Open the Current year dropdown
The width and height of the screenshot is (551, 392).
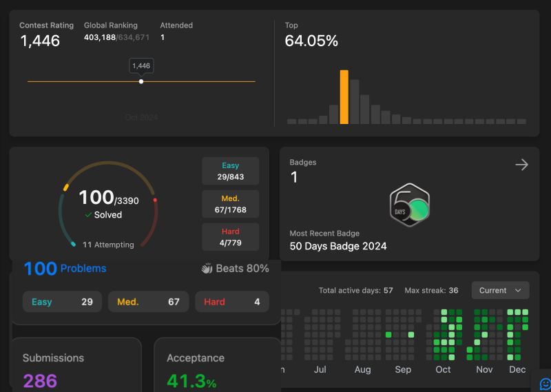(501, 291)
